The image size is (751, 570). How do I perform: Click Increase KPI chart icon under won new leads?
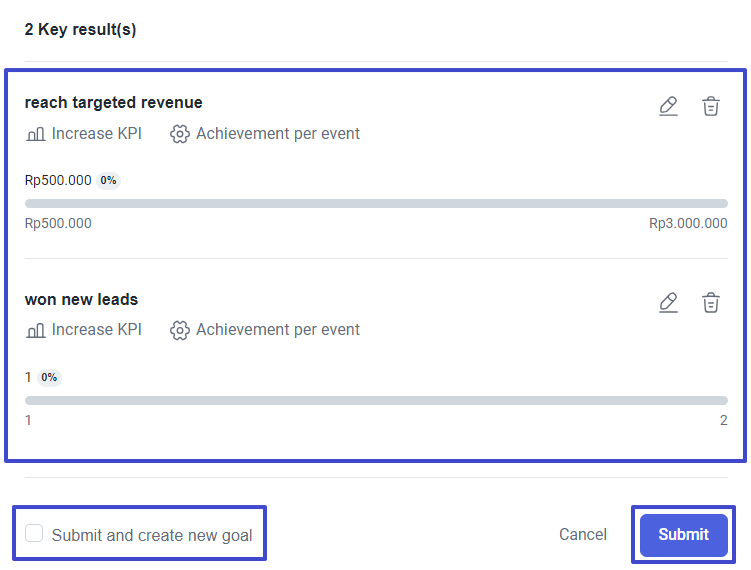35,330
